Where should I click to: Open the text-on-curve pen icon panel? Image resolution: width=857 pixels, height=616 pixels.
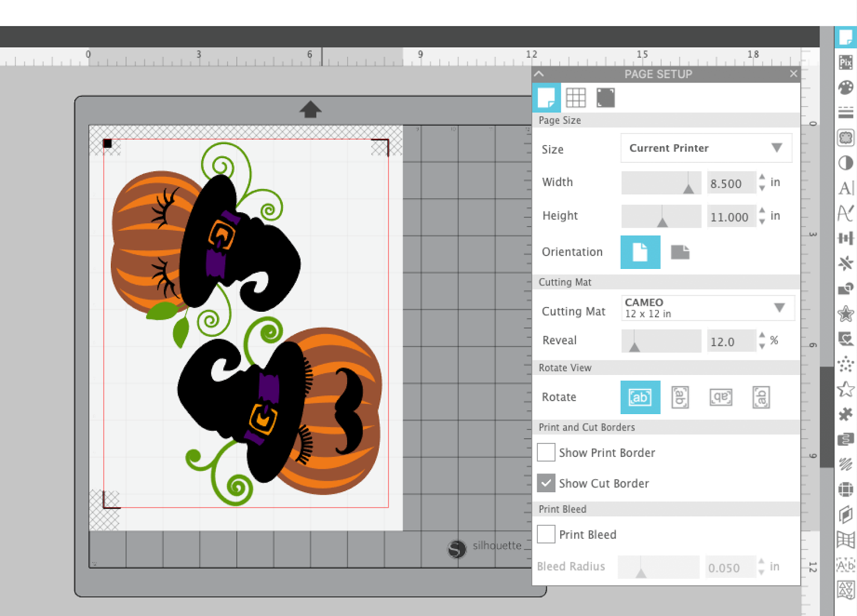tap(846, 213)
